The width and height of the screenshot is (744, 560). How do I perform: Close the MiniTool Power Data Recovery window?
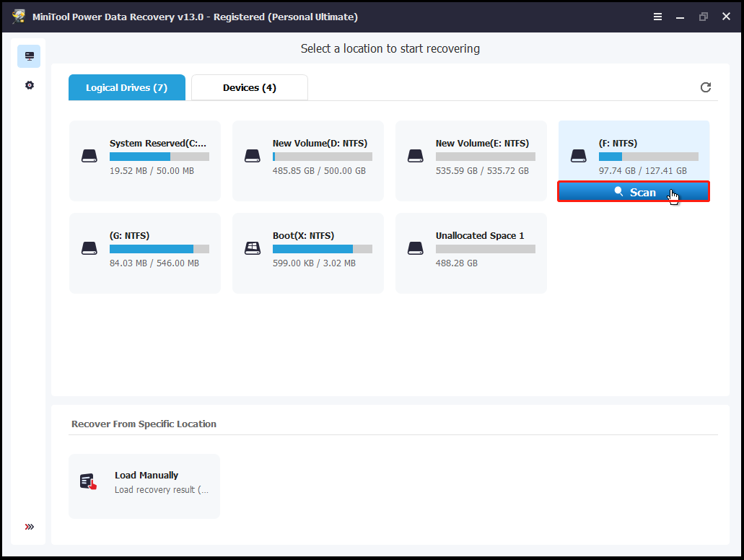click(x=726, y=17)
